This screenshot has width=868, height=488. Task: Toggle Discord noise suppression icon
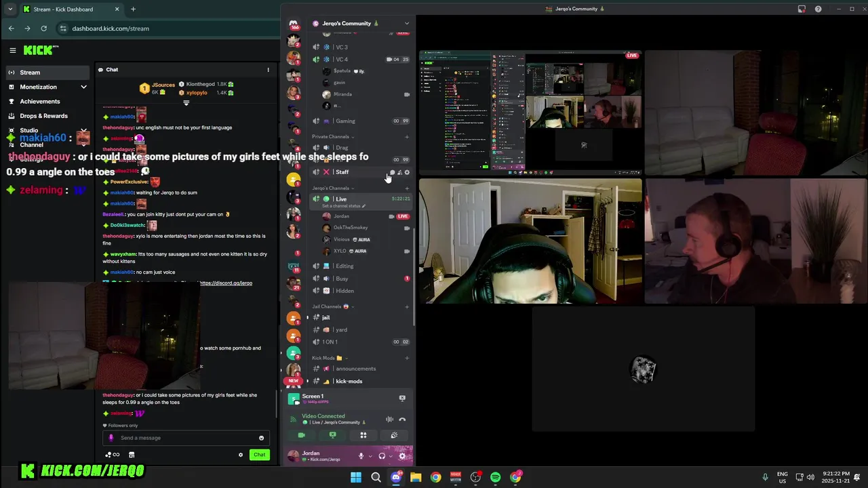coord(389,420)
